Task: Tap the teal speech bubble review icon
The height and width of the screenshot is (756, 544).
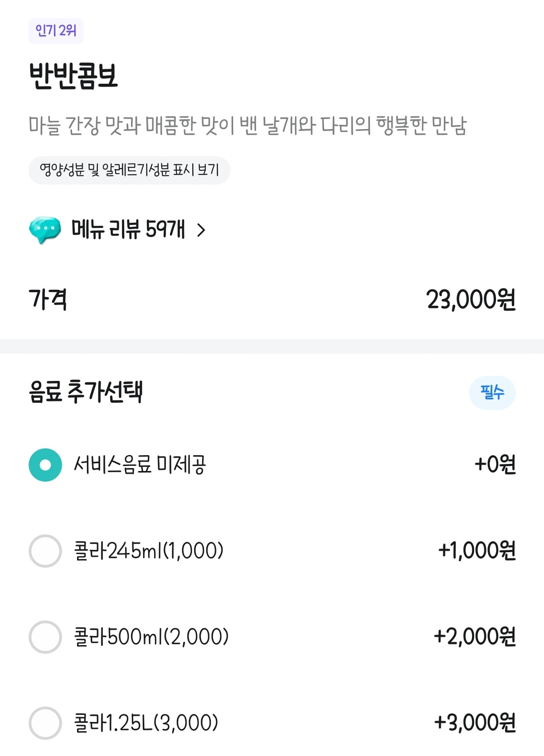Action: pyautogui.click(x=45, y=229)
